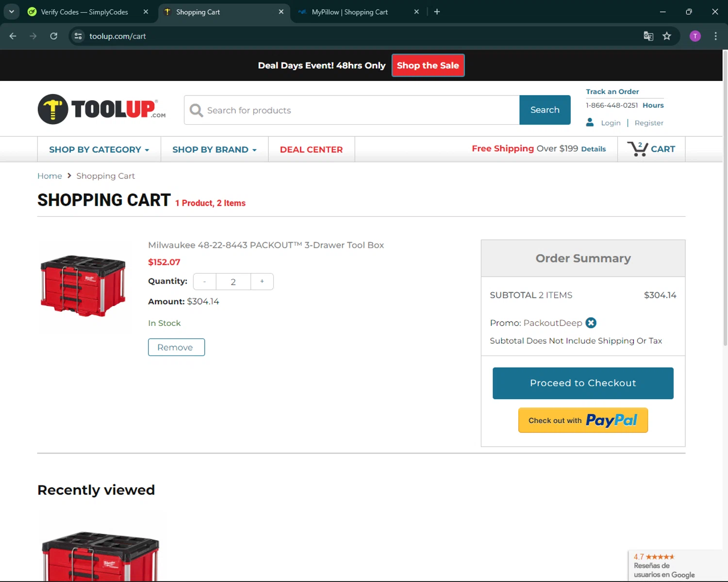This screenshot has height=582, width=728.
Task: Open Deal Center
Action: click(x=312, y=149)
